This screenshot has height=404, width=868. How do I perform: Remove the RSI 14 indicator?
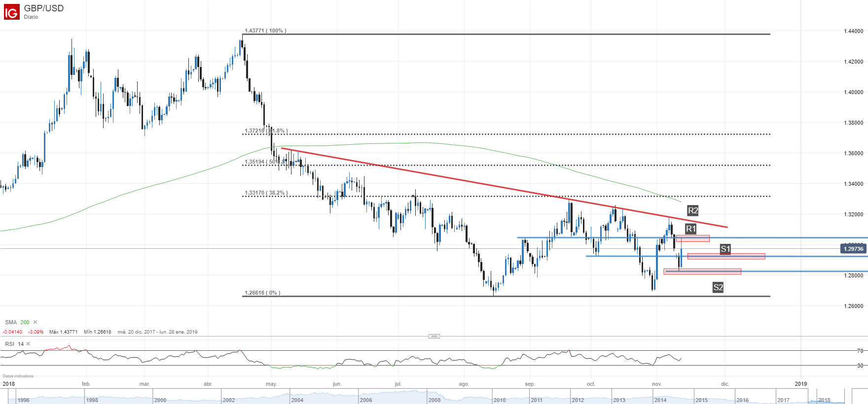pyautogui.click(x=28, y=344)
